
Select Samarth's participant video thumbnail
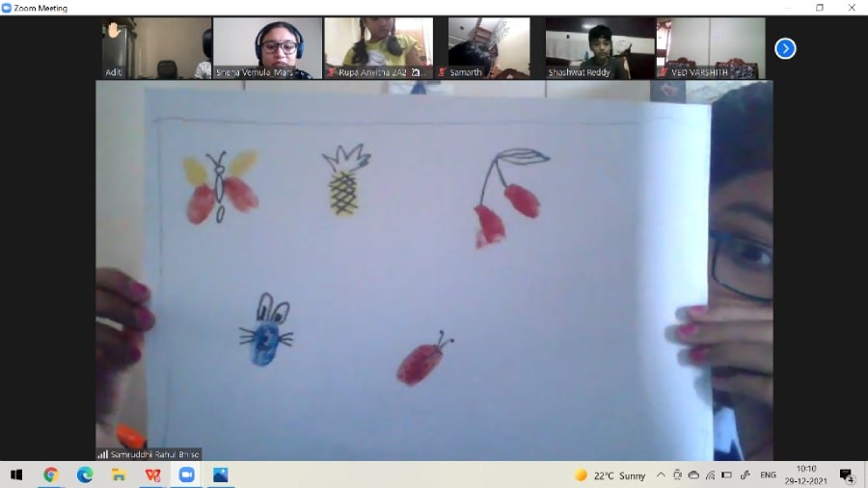488,47
